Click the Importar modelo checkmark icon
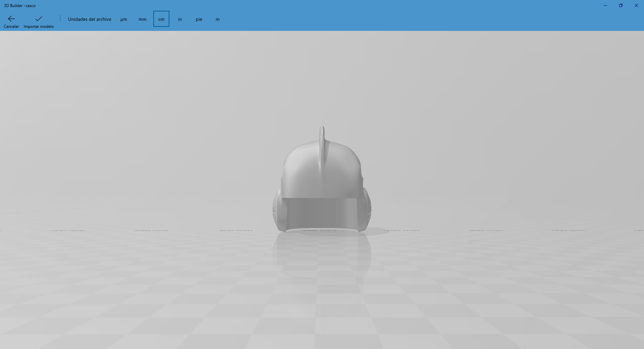 pyautogui.click(x=38, y=19)
